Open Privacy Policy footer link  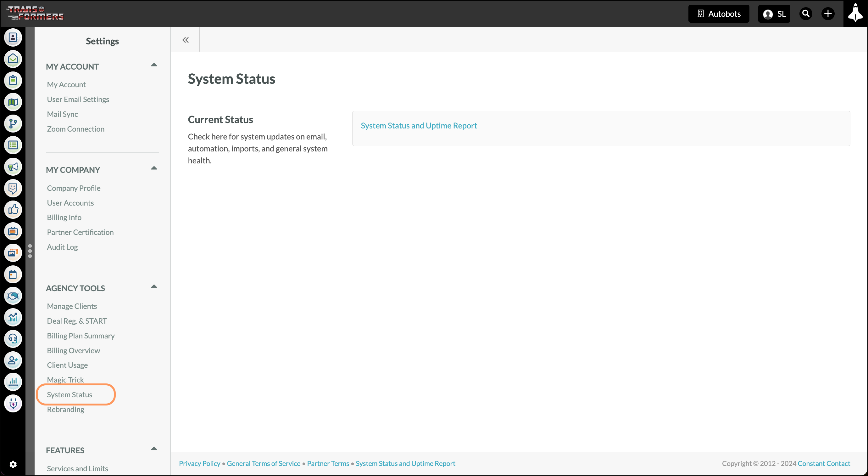click(199, 464)
